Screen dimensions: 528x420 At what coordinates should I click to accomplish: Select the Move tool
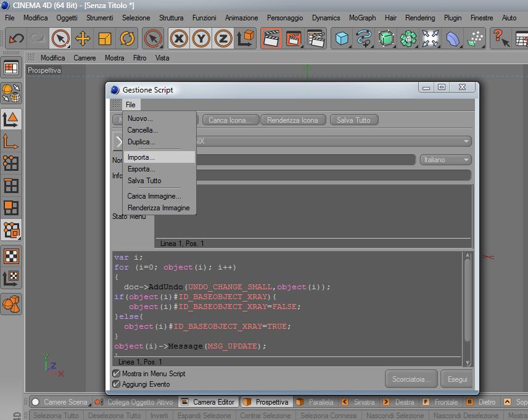83,39
